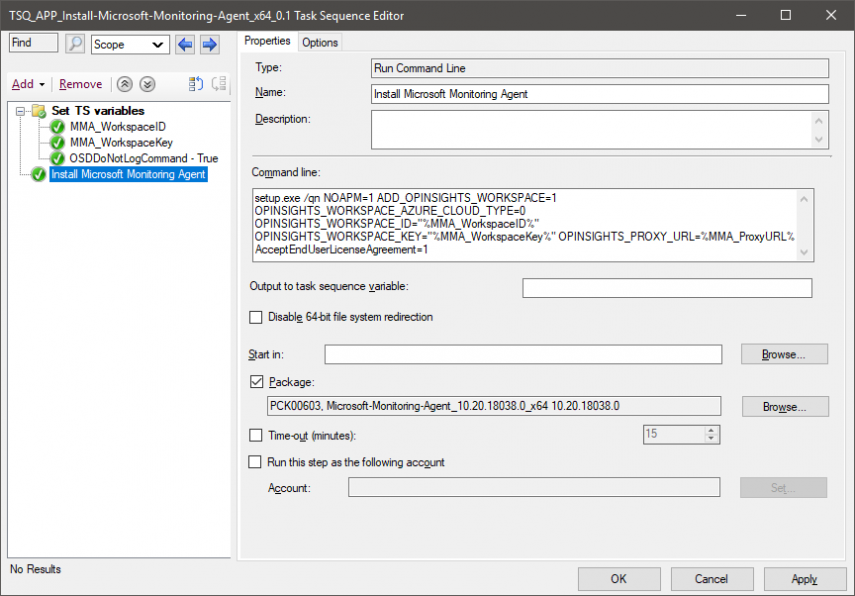Click the Set TS variables folder icon
This screenshot has height=596, width=855.
coord(39,111)
